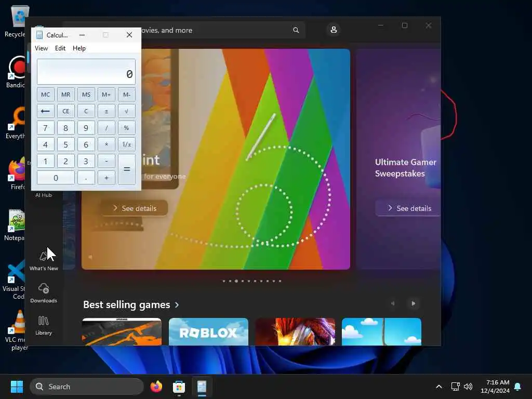Click the CE clear entry button
Image resolution: width=532 pixels, height=399 pixels.
click(x=66, y=111)
